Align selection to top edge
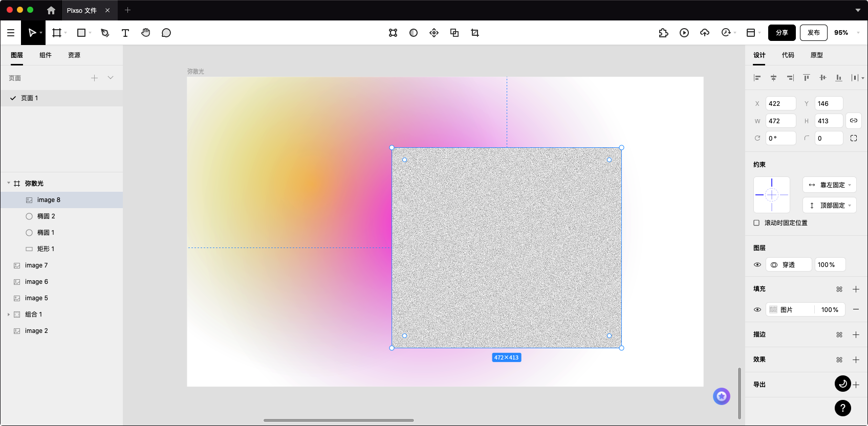 tap(807, 78)
